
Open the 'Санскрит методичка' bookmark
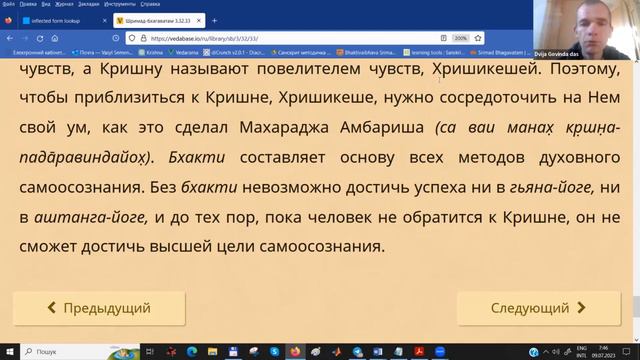point(301,53)
